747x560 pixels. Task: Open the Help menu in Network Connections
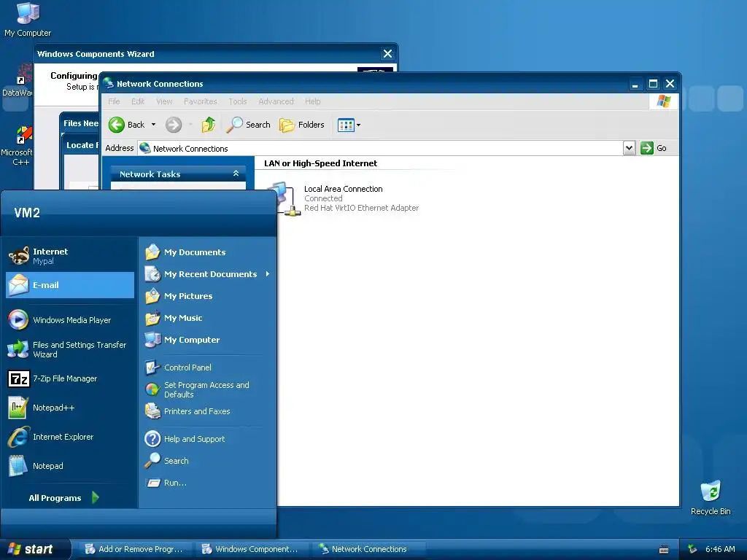(x=312, y=101)
